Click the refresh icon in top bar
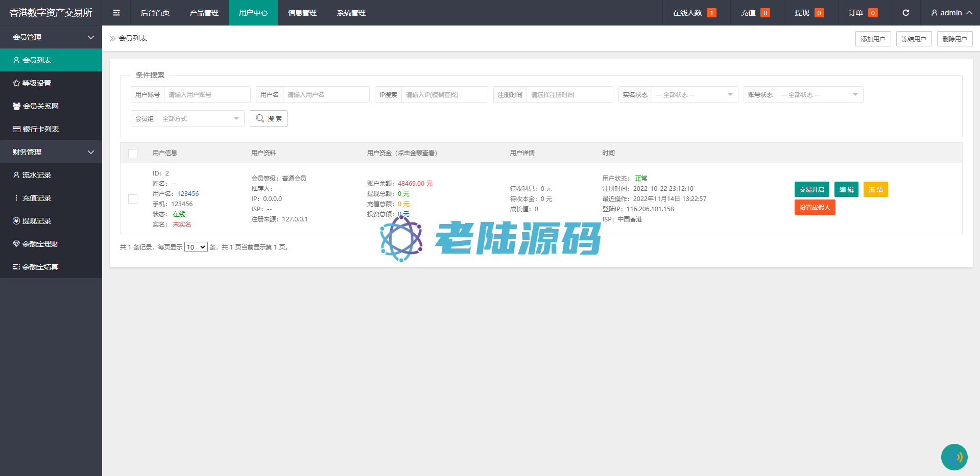This screenshot has height=476, width=980. click(905, 13)
